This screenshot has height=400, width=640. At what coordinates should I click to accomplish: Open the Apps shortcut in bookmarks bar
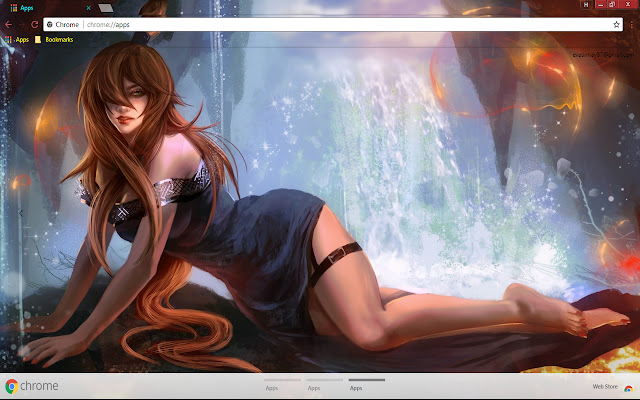point(17,40)
